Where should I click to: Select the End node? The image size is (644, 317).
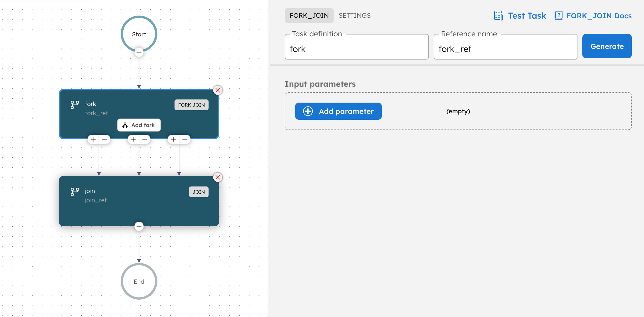[139, 281]
